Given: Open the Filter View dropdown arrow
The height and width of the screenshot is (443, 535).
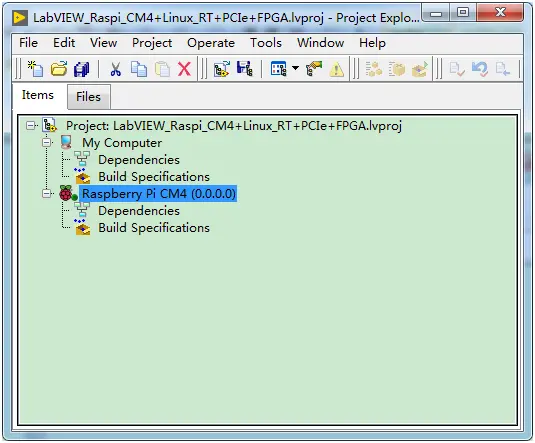Looking at the screenshot, I should [x=295, y=68].
